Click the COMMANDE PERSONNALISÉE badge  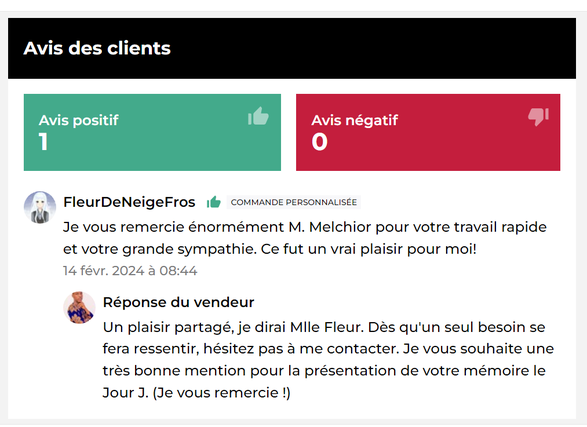click(x=294, y=202)
